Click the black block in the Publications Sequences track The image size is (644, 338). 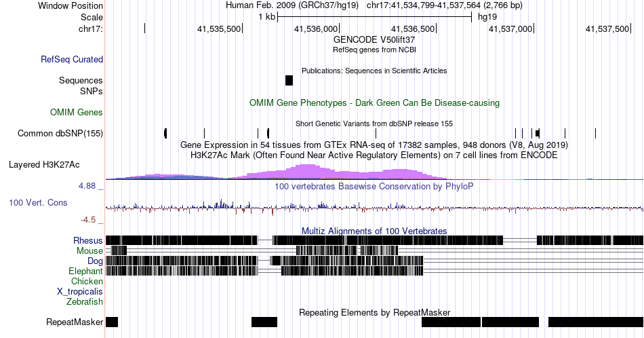(x=289, y=81)
